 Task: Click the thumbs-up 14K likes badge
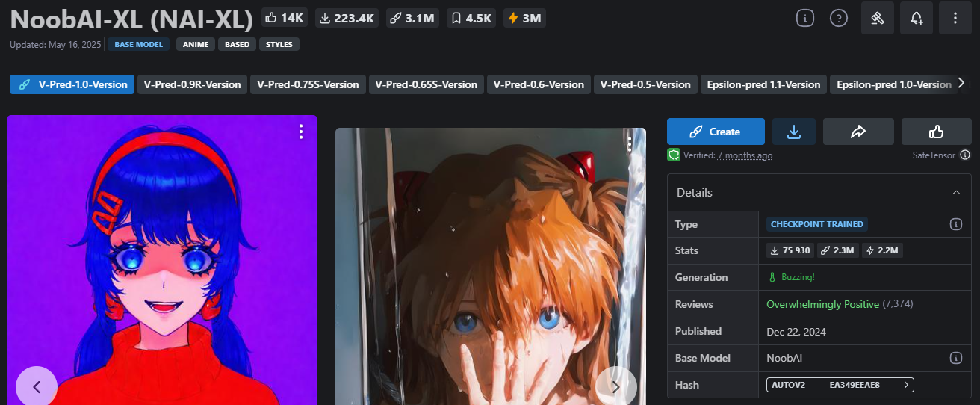[285, 18]
